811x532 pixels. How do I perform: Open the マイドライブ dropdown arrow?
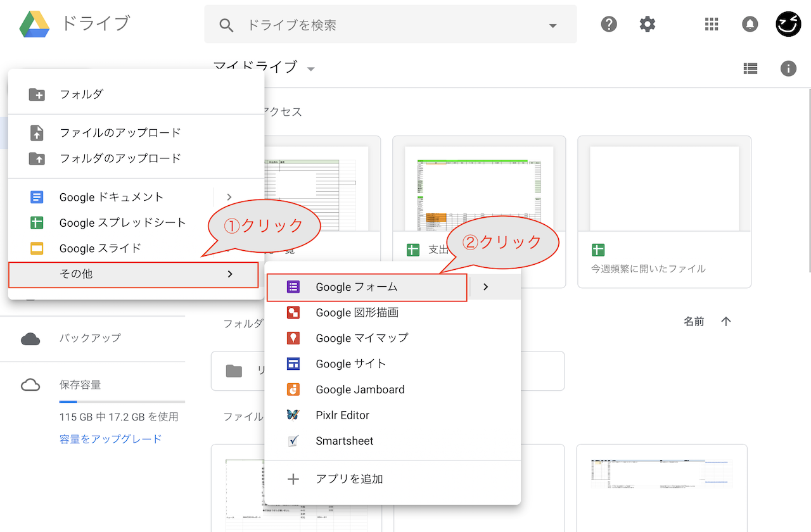tap(310, 68)
